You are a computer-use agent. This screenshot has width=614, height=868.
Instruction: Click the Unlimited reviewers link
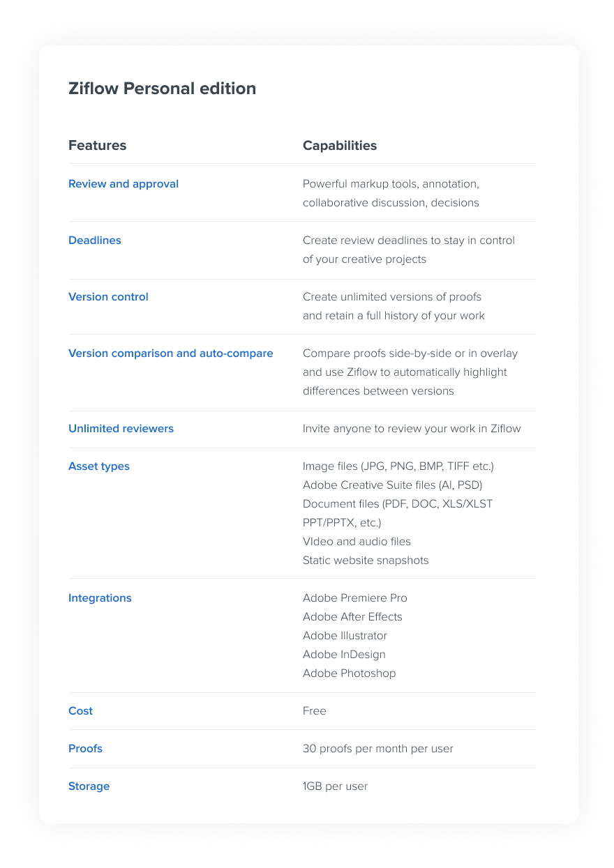121,429
